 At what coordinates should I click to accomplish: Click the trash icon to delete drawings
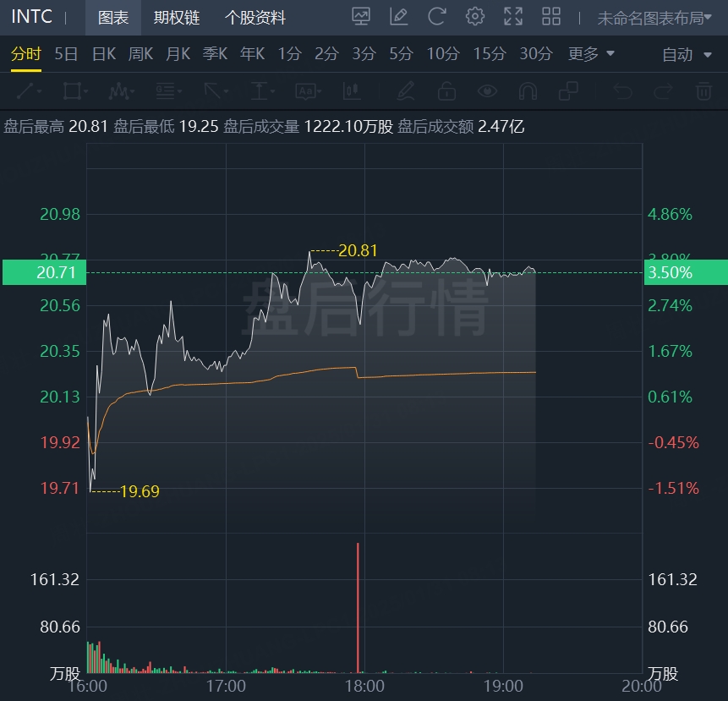[x=703, y=91]
